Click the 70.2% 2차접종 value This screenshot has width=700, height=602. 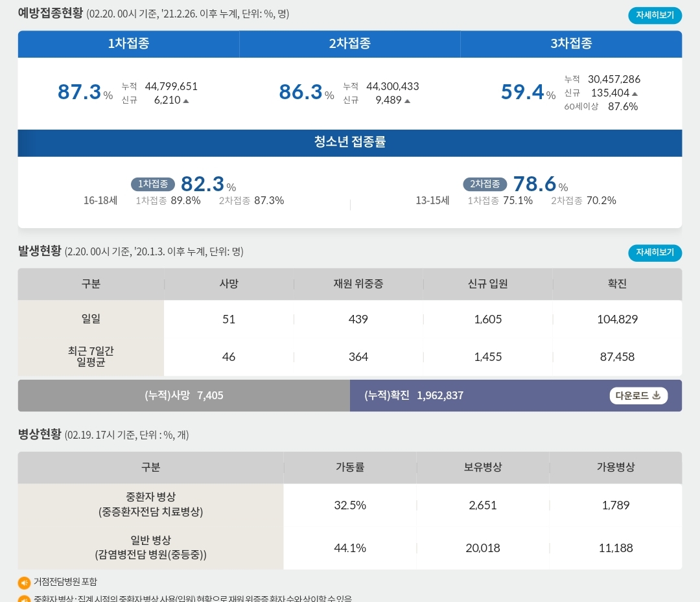point(601,200)
